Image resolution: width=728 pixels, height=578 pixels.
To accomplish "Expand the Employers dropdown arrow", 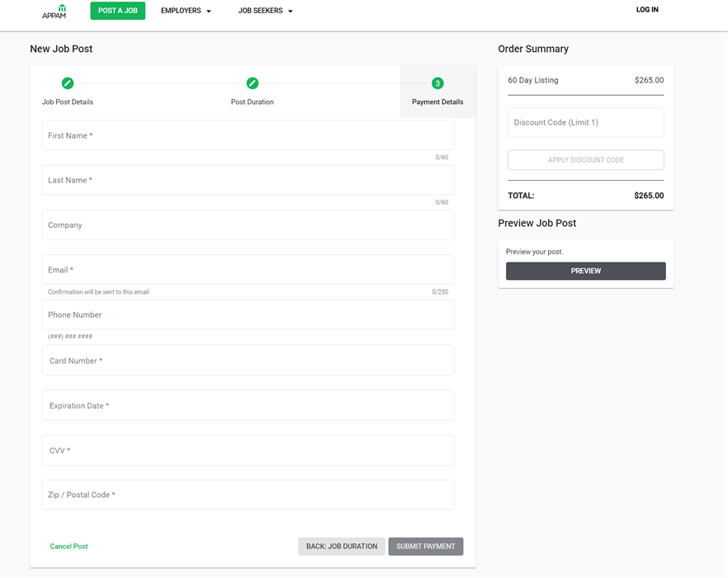I will coord(209,12).
